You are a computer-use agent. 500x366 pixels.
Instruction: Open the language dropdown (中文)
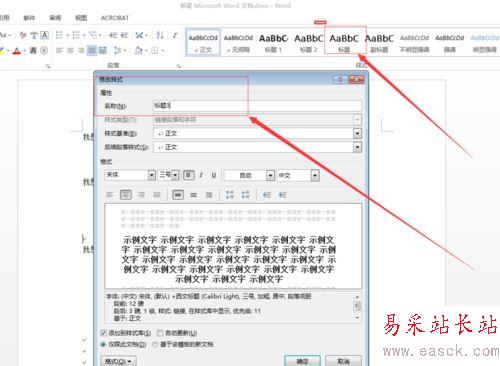coord(315,175)
